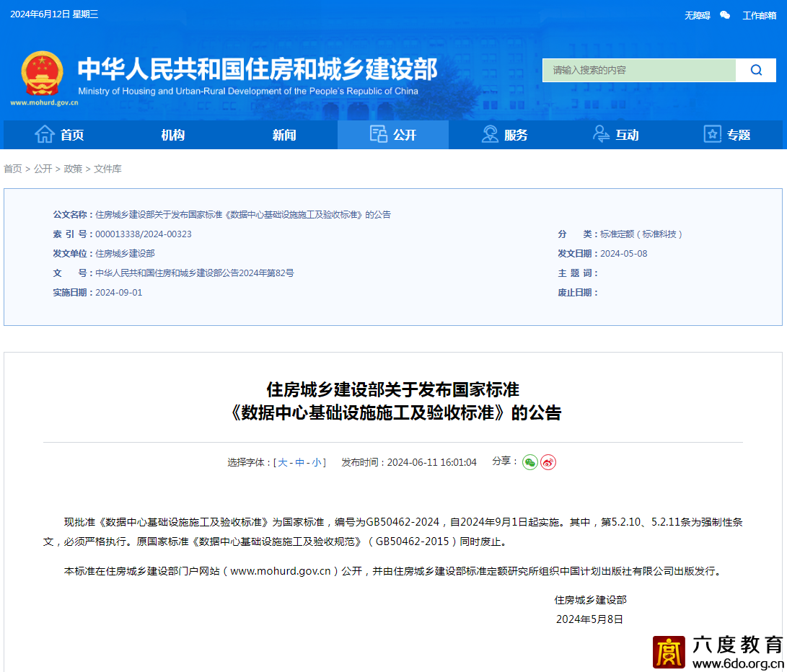The image size is (787, 672).
Task: Open 首页 home navigation tab
Action: pyautogui.click(x=59, y=135)
